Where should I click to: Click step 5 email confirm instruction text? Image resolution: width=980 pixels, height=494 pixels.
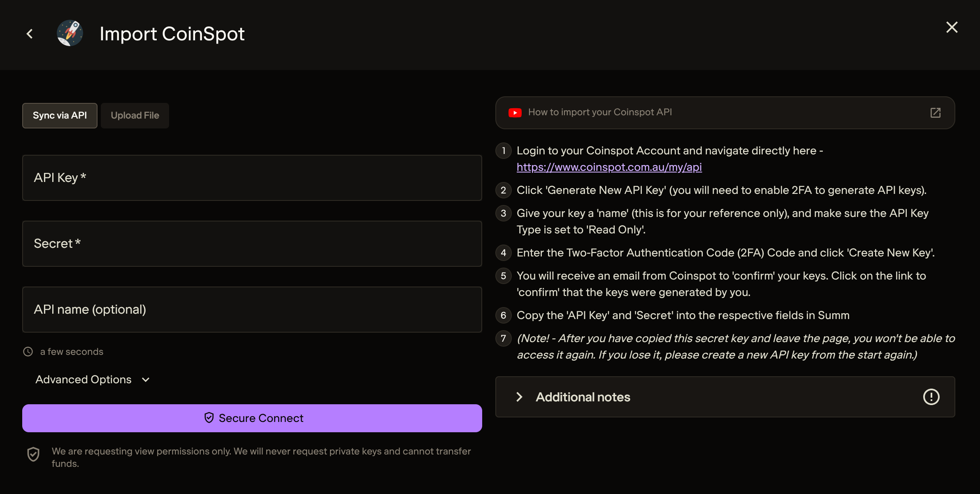coord(721,284)
